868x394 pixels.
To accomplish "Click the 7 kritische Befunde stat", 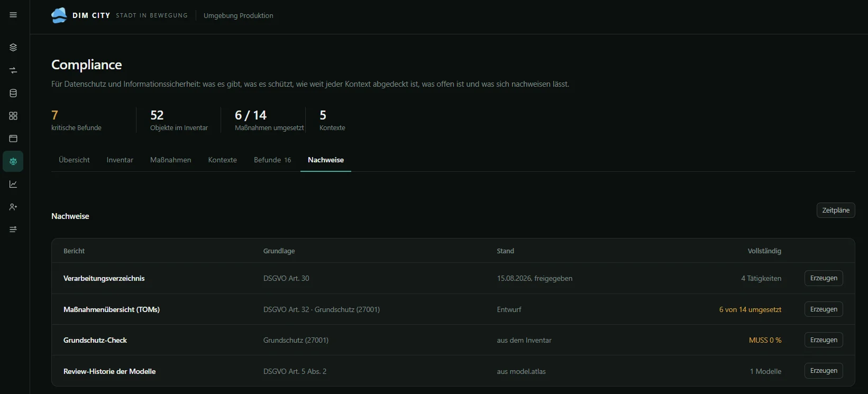I will point(76,120).
